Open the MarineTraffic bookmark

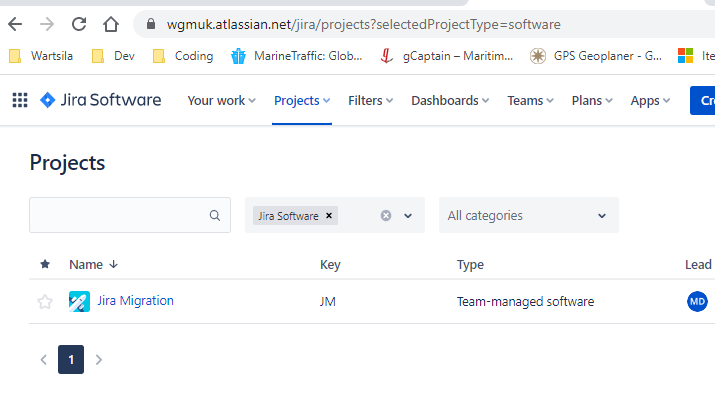point(296,56)
